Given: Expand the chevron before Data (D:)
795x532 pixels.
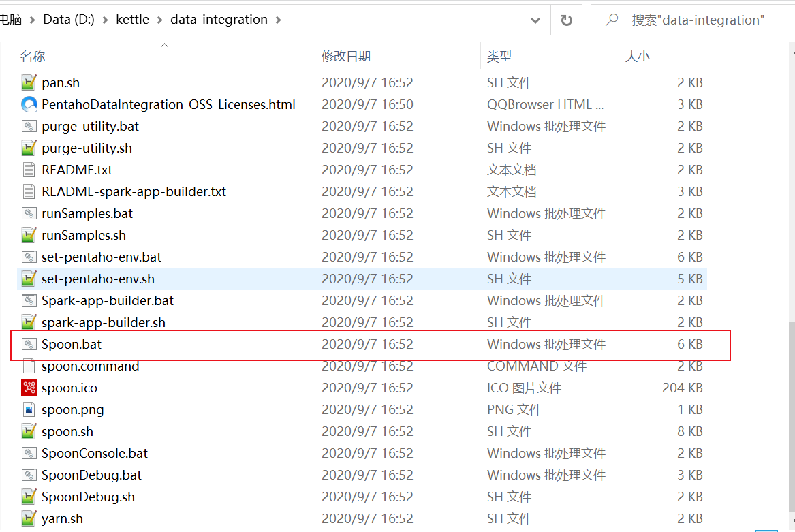Looking at the screenshot, I should (33, 20).
